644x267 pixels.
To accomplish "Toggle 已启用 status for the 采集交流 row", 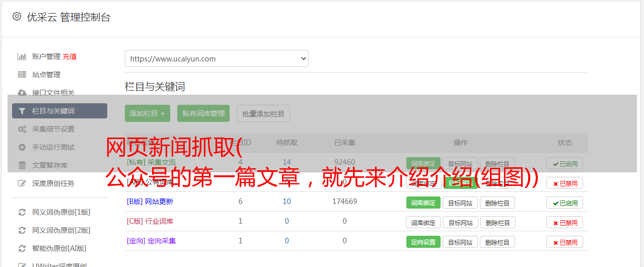I will 565,163.
